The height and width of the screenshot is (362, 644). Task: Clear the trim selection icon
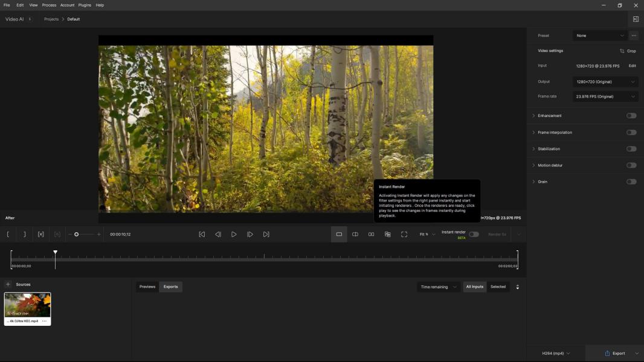tap(40, 235)
